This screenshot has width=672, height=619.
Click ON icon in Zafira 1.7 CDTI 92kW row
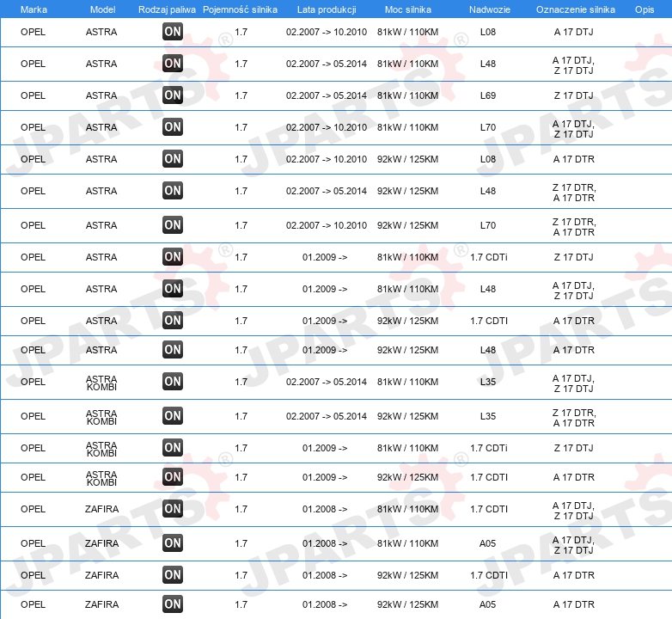173,575
